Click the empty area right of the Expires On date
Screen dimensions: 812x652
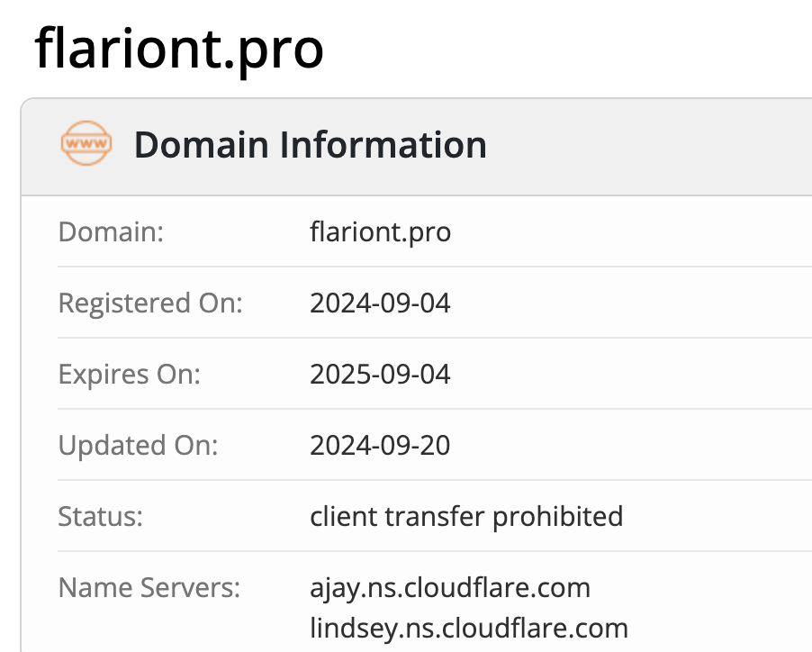coord(631,374)
